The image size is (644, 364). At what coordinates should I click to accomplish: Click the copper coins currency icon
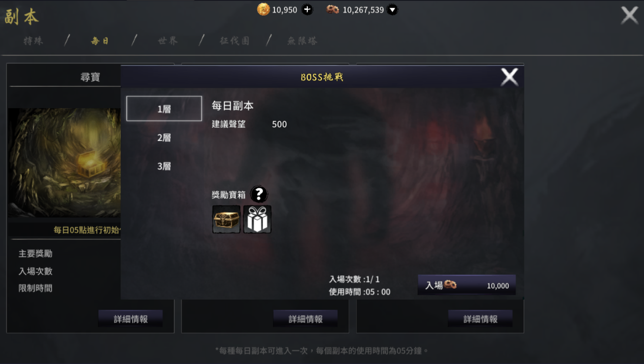click(333, 10)
